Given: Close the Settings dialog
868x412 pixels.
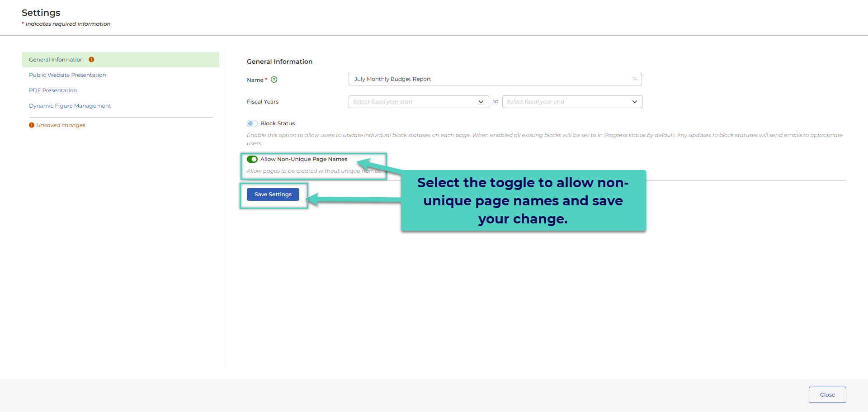Looking at the screenshot, I should (827, 395).
